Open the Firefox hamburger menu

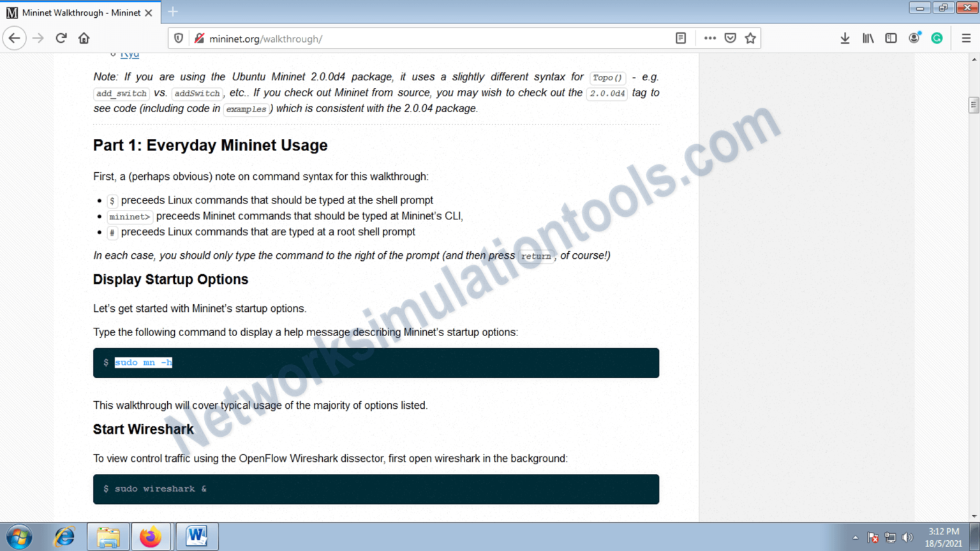click(x=966, y=38)
